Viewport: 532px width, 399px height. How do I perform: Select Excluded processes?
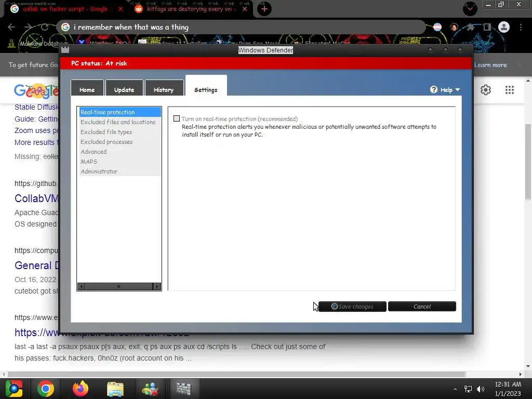121,141
